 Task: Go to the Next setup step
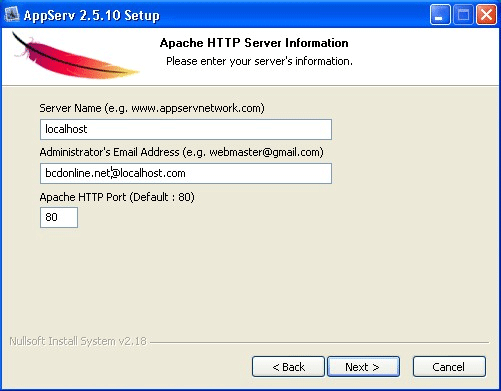363,367
